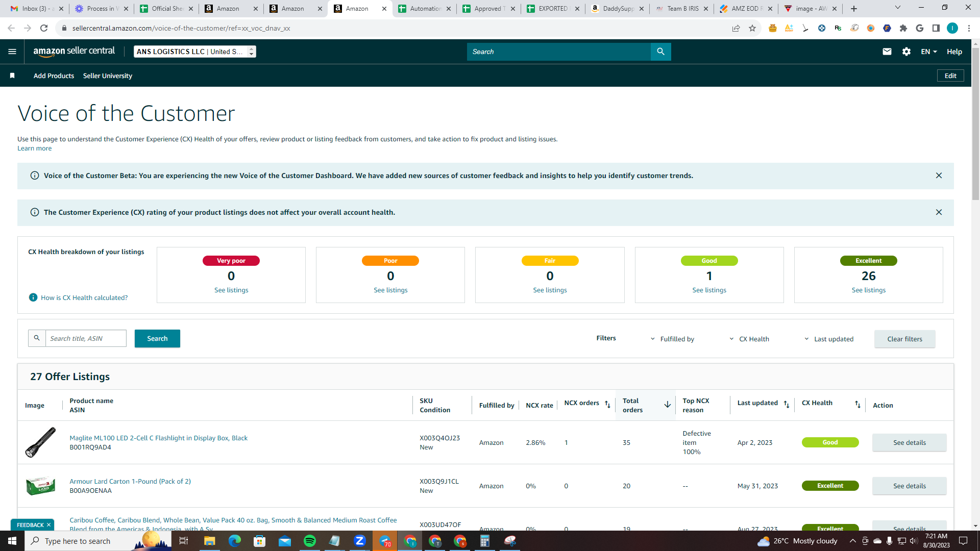Click the share page icon in address bar

[x=736, y=28]
